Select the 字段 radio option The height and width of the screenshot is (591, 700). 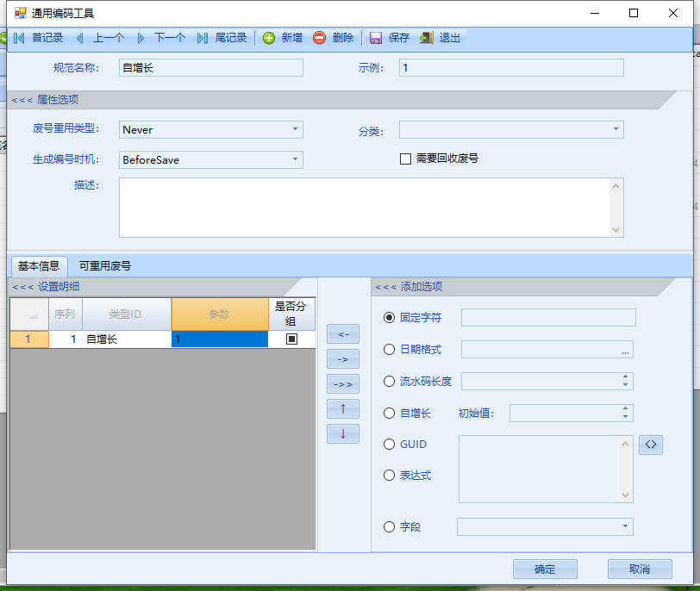coord(390,526)
